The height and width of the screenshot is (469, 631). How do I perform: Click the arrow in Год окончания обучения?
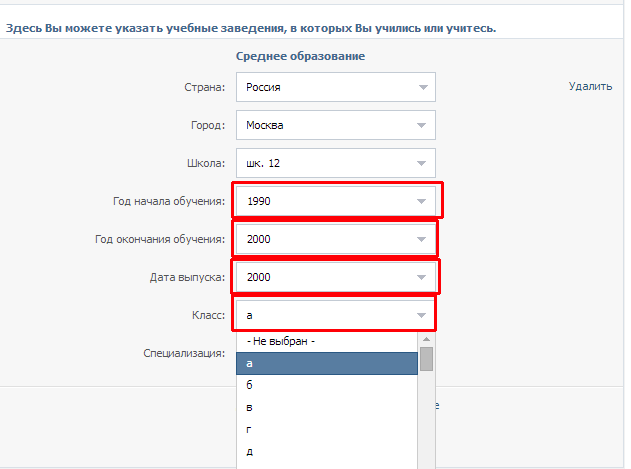[421, 240]
